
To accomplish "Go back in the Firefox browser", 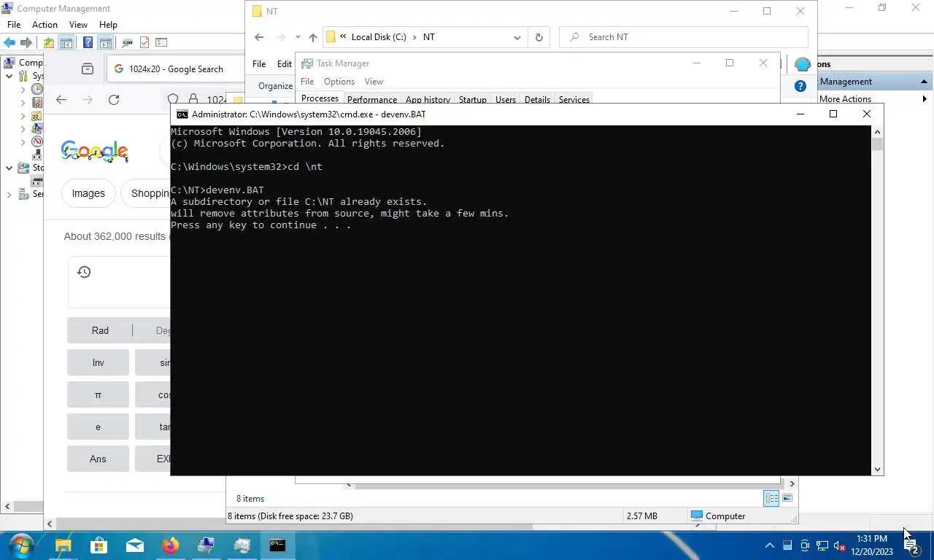I will [x=61, y=100].
